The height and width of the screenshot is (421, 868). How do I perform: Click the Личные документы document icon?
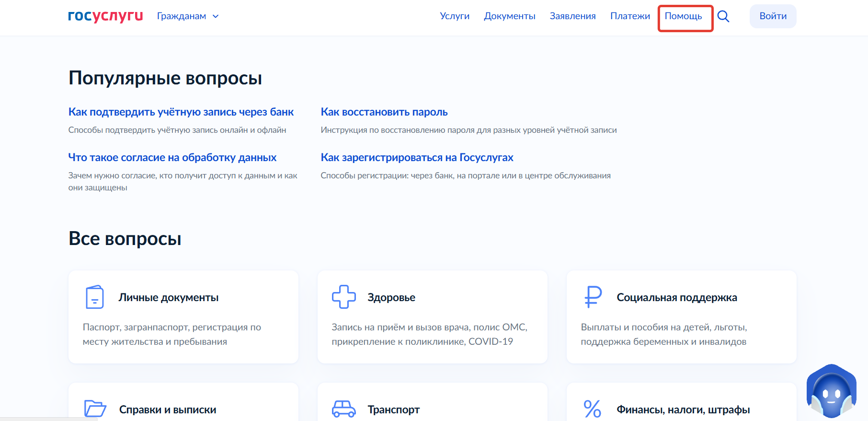pyautogui.click(x=95, y=297)
